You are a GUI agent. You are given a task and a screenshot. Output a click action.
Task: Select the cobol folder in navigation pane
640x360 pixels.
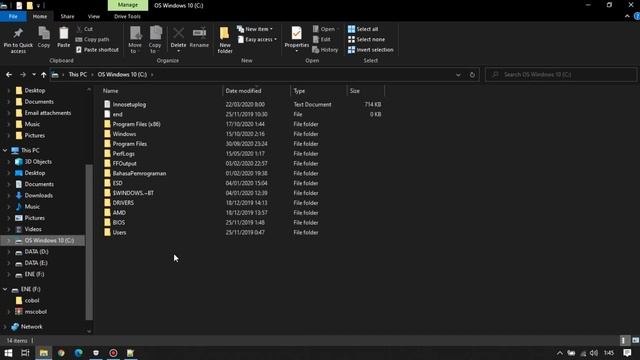tap(32, 301)
